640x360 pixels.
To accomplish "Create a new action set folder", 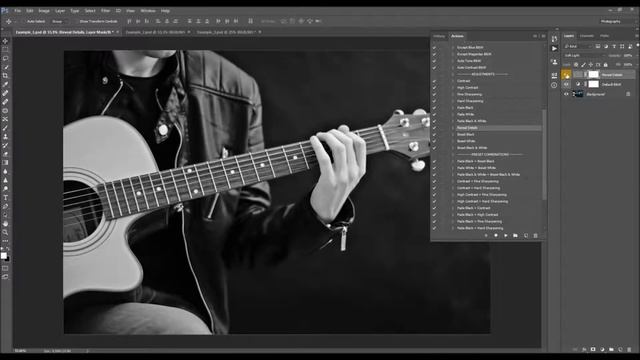I will click(516, 236).
